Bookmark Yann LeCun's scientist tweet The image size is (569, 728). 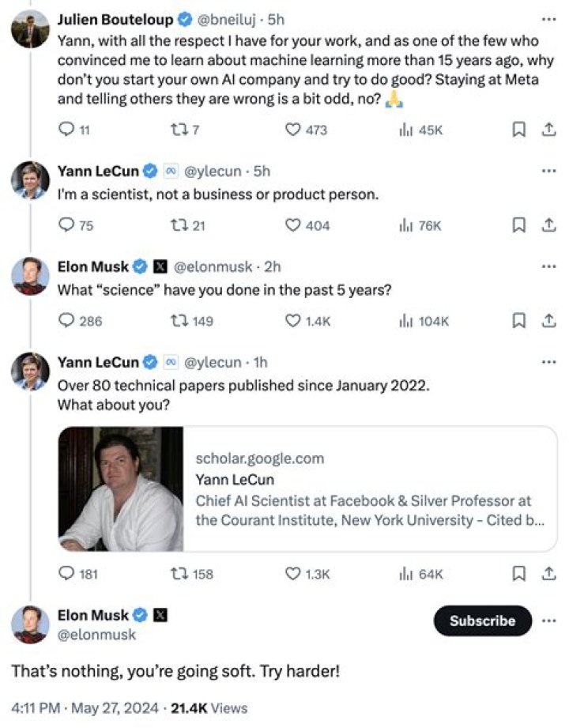point(519,225)
